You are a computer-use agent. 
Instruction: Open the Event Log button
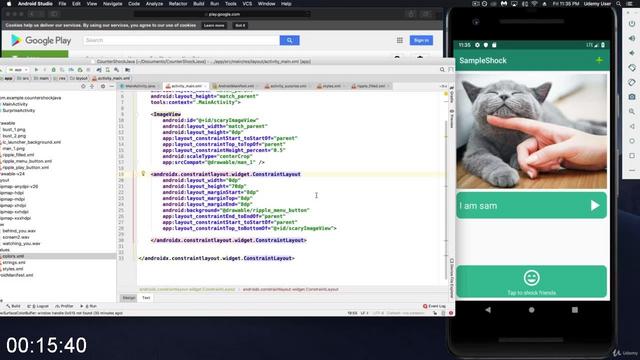(435, 306)
